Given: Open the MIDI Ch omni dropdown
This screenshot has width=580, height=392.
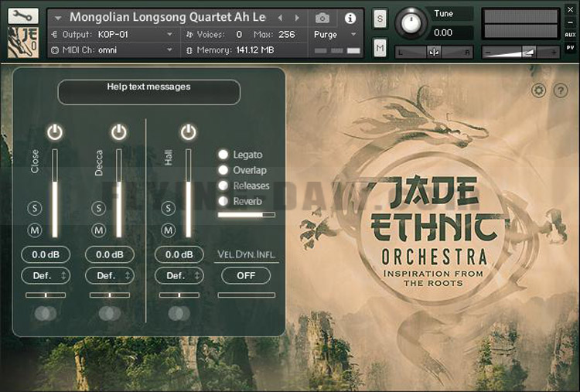Looking at the screenshot, I should 112,50.
